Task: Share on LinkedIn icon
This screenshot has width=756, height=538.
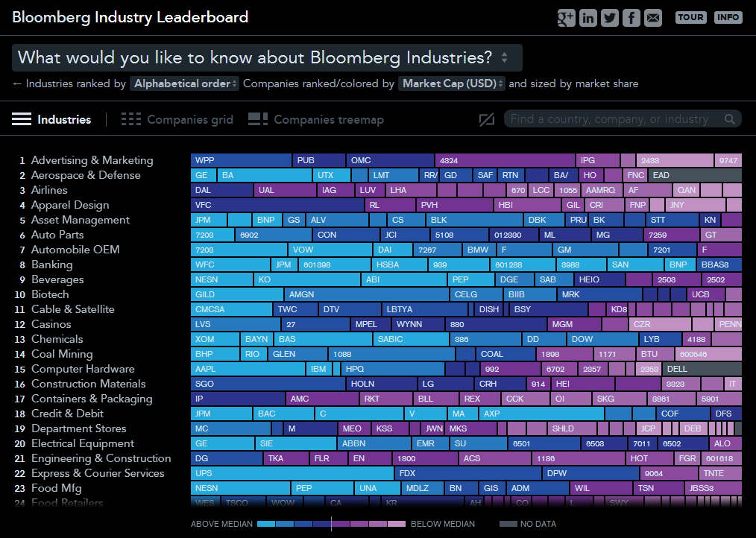Action: 588,18
